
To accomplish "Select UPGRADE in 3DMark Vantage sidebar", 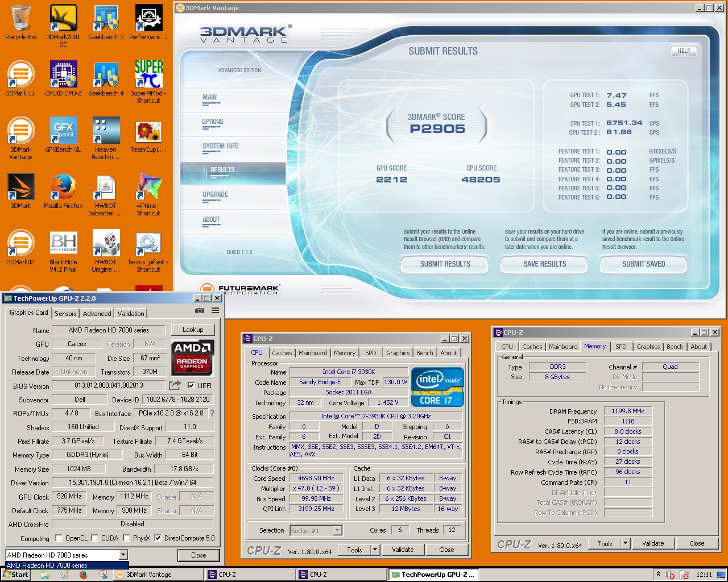I will pos(216,194).
